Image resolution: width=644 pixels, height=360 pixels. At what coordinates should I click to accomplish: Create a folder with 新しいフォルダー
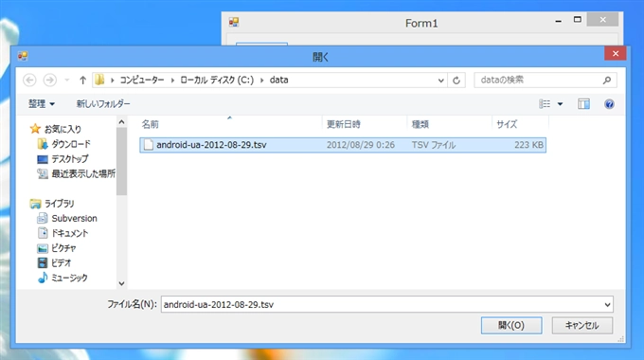(103, 104)
